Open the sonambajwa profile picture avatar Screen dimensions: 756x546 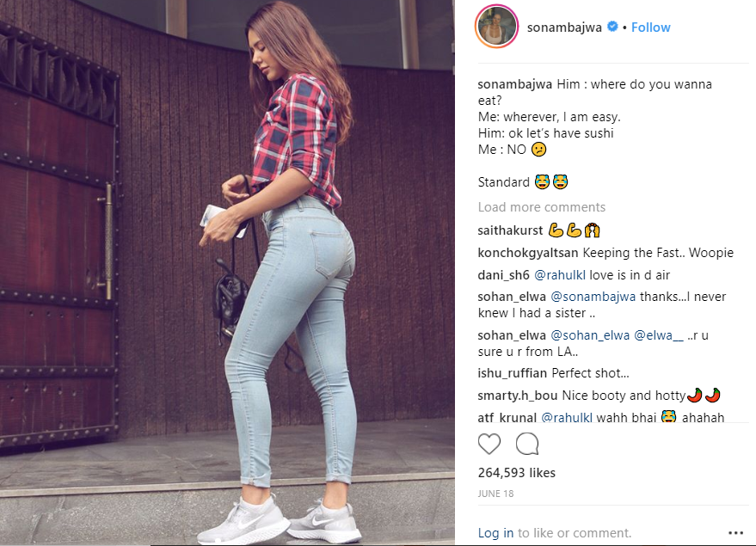(x=496, y=27)
